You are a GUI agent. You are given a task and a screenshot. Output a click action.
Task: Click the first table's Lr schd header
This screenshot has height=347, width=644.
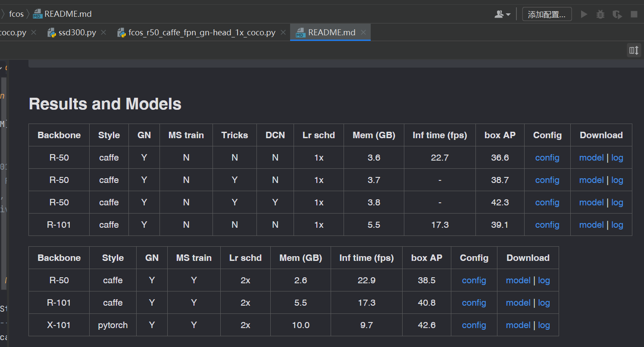tap(319, 135)
